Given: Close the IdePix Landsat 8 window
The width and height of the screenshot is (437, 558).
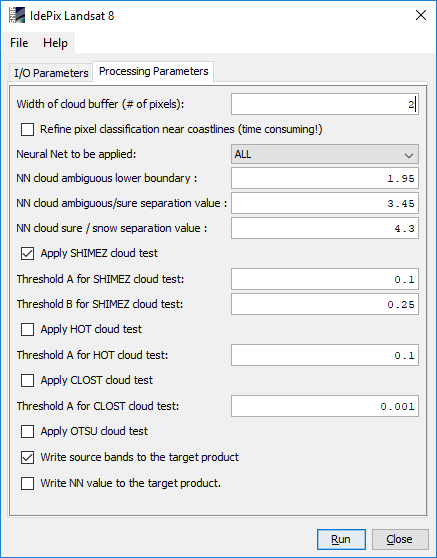Looking at the screenshot, I should tap(421, 15).
